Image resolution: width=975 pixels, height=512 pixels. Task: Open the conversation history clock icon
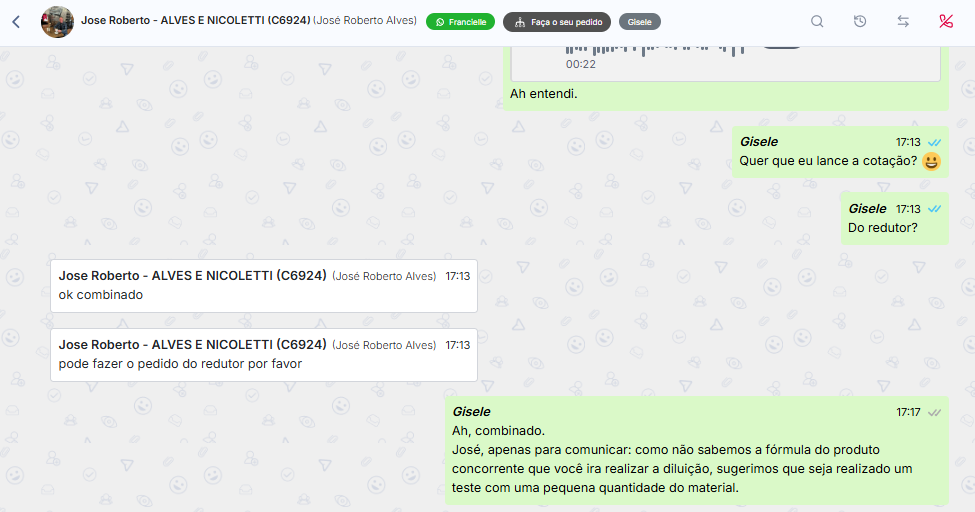pos(860,22)
